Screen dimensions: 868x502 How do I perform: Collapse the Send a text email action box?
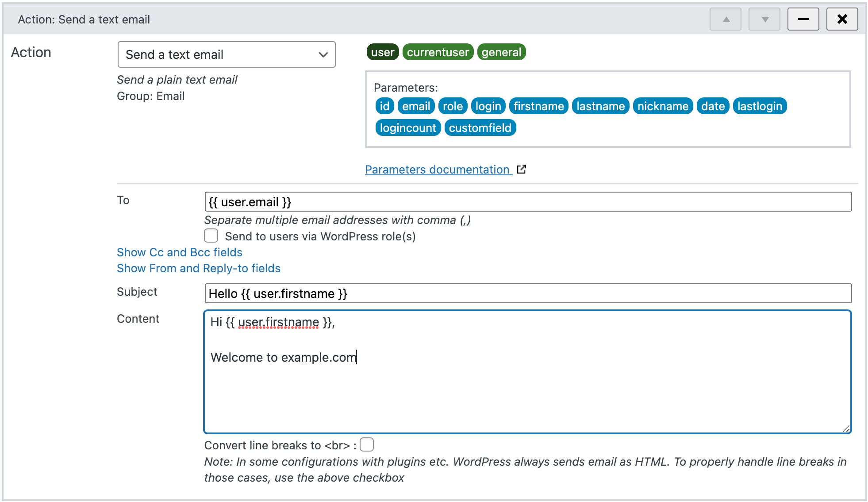(x=803, y=19)
